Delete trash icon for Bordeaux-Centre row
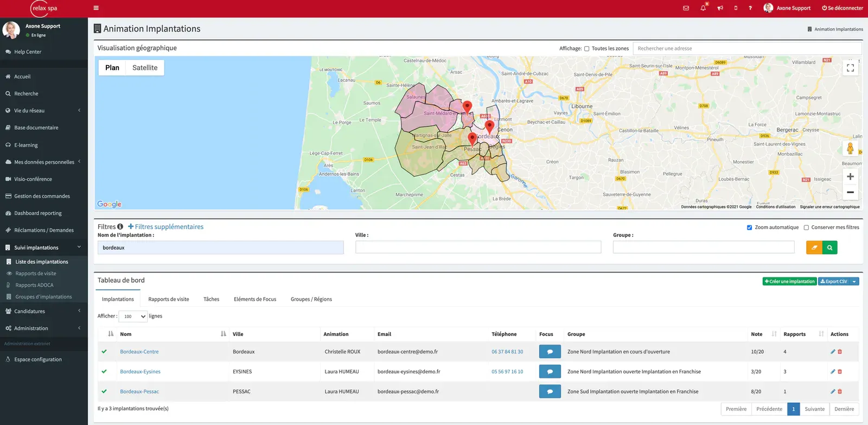Screen dimensions: 868x425 840,352
